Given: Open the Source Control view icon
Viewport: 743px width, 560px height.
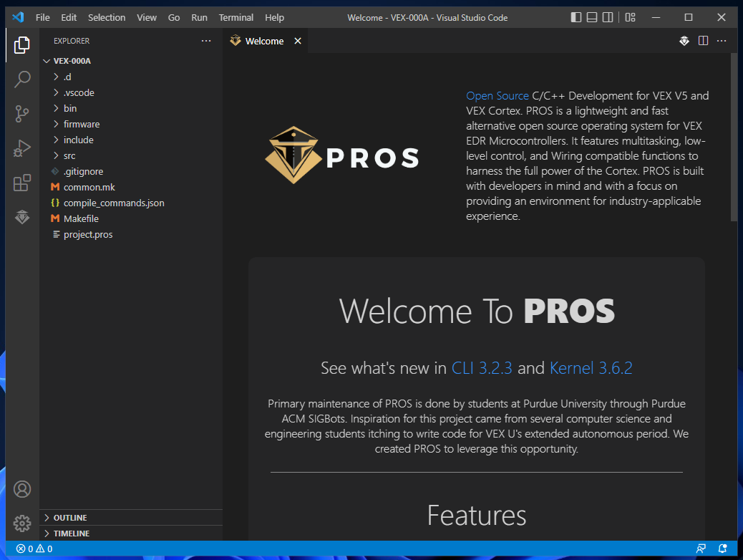Looking at the screenshot, I should click(x=21, y=114).
